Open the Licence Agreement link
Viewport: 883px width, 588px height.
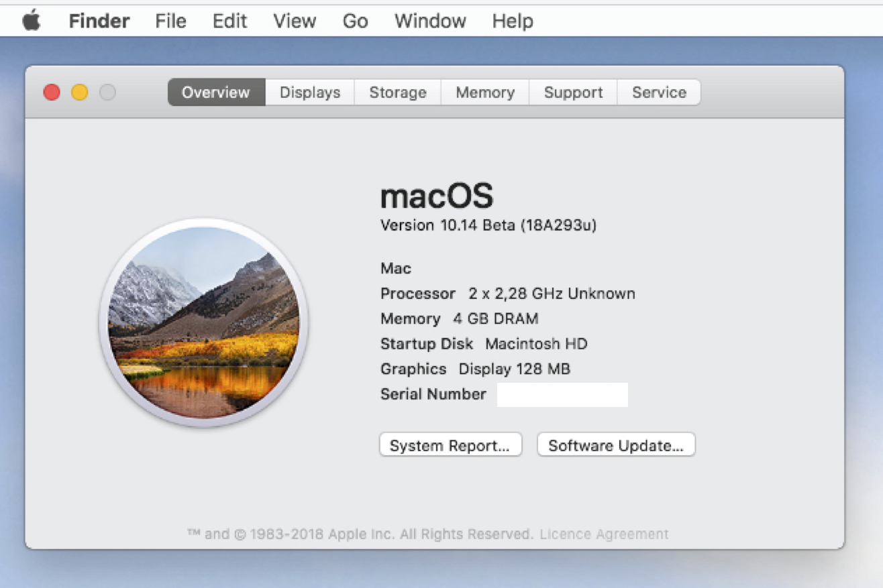(604, 534)
